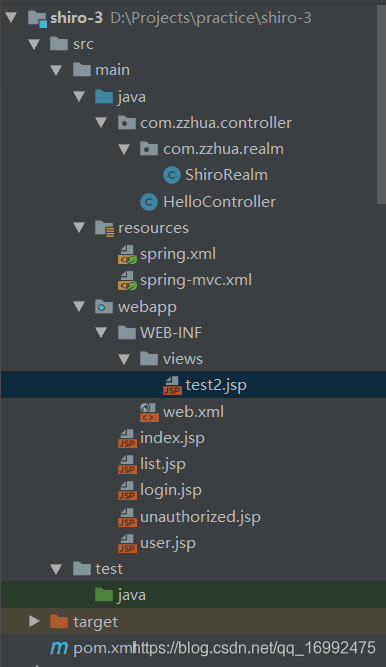Screen dimensions: 386x667
Task: Click the index.jsp JSP file icon
Action: coord(127,439)
